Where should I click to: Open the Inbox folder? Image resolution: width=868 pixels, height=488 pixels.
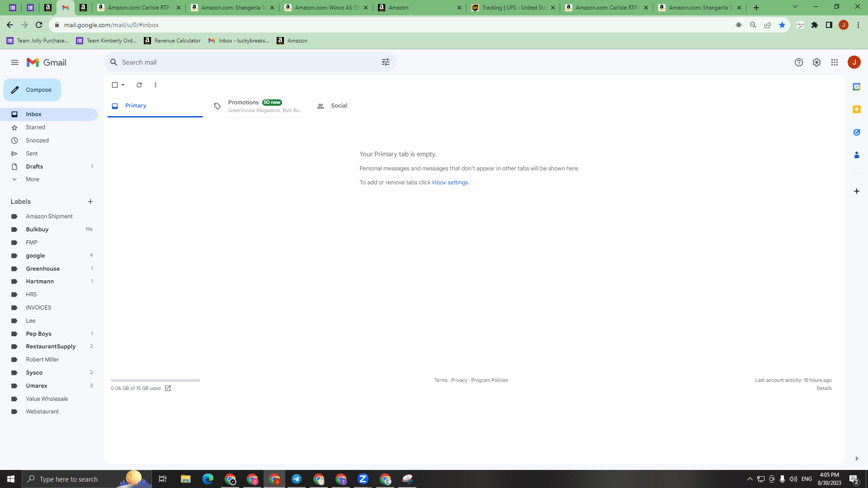pyautogui.click(x=49, y=114)
